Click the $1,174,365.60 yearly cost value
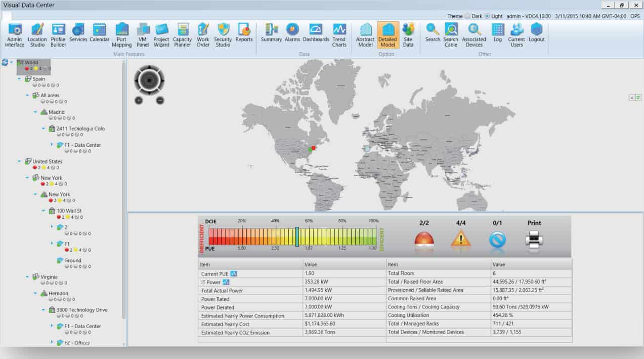This screenshot has width=644, height=359. [320, 324]
